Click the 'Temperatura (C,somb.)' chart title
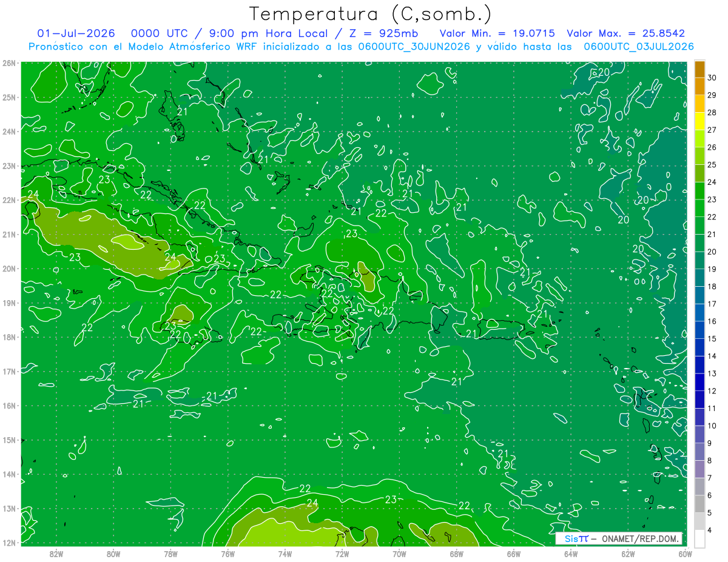Viewport: 728px width, 562px height. click(371, 14)
